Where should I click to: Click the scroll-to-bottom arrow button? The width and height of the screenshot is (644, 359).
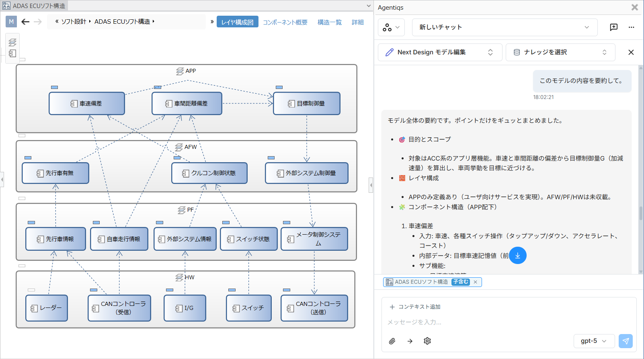point(518,256)
